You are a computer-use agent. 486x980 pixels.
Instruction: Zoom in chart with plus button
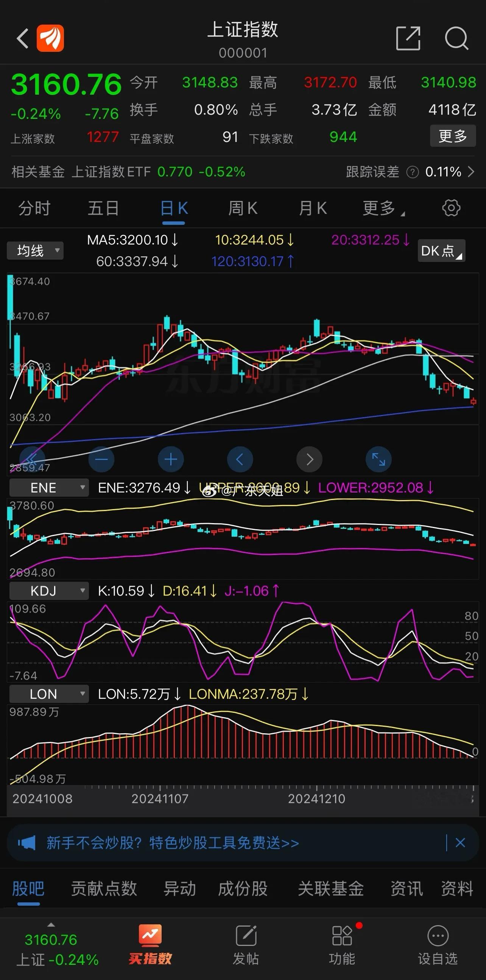click(x=171, y=460)
